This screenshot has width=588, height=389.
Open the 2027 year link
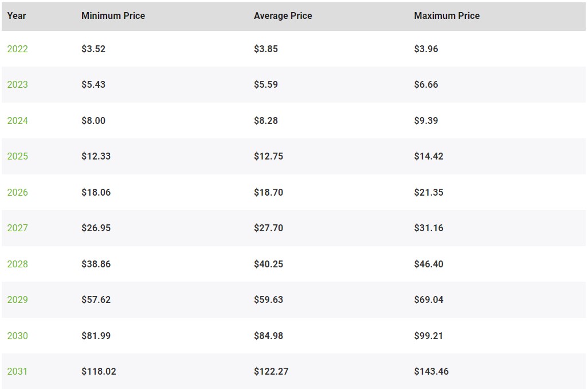click(x=17, y=228)
